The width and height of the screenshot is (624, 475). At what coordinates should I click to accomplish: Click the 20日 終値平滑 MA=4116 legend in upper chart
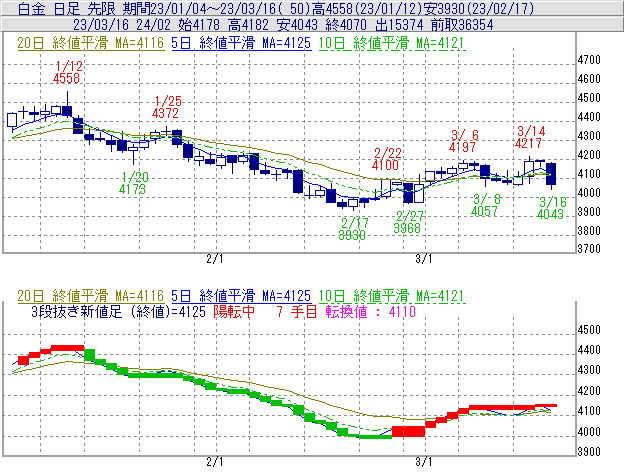[91, 43]
